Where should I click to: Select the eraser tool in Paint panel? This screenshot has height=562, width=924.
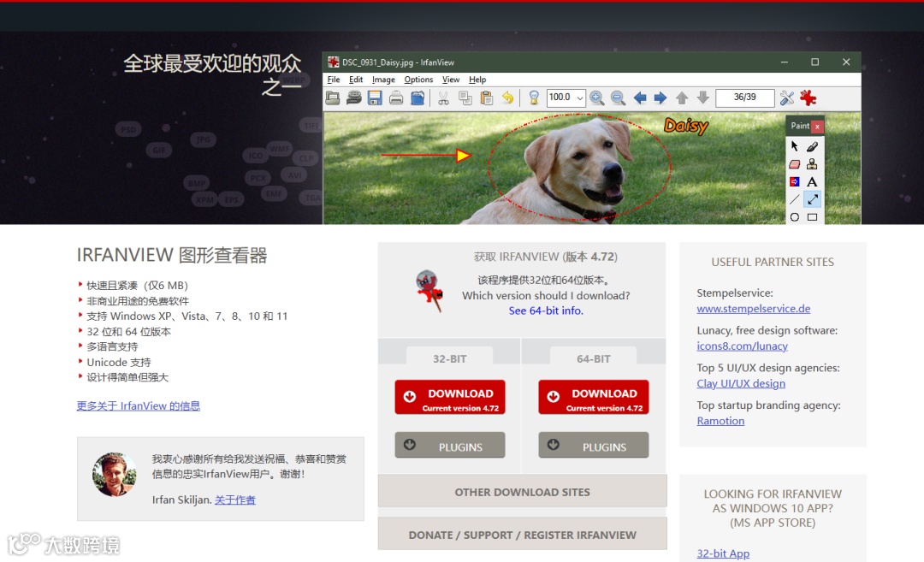coord(794,163)
